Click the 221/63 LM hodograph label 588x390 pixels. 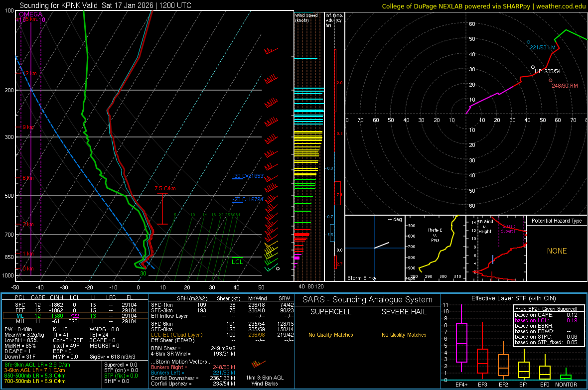[x=542, y=48]
